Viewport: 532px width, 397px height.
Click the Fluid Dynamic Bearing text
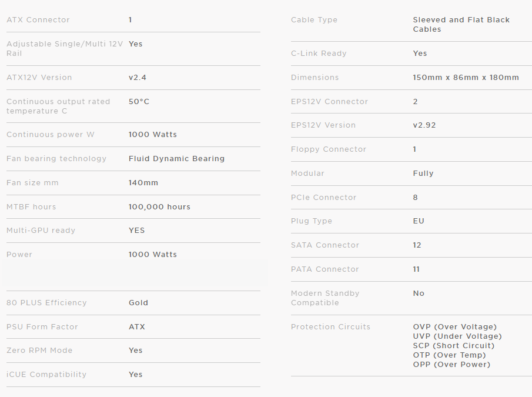pos(176,159)
